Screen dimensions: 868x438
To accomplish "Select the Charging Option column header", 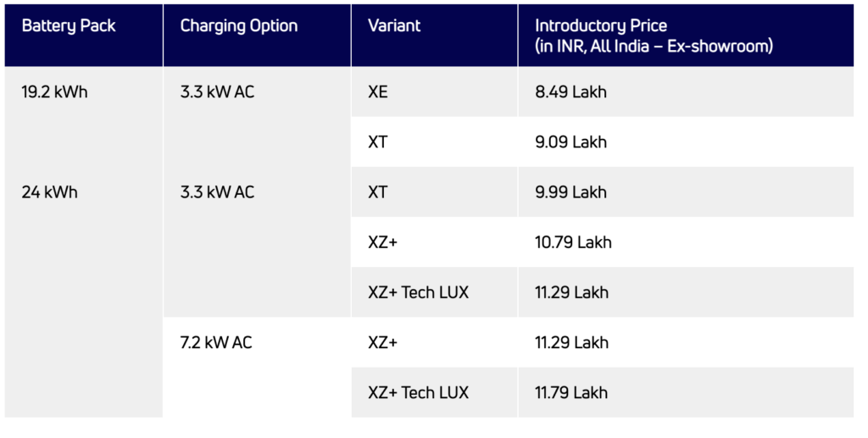I will click(239, 26).
